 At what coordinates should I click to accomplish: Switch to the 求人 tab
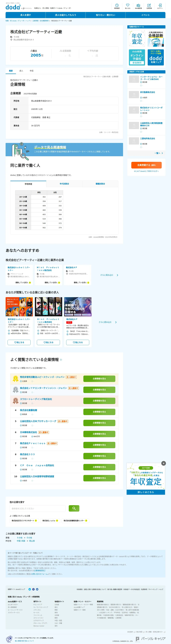coord(21,71)
